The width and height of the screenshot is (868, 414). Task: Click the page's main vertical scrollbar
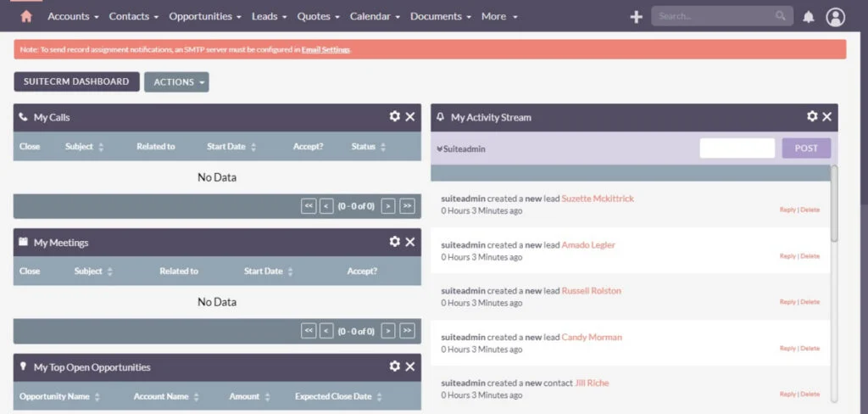point(864,117)
